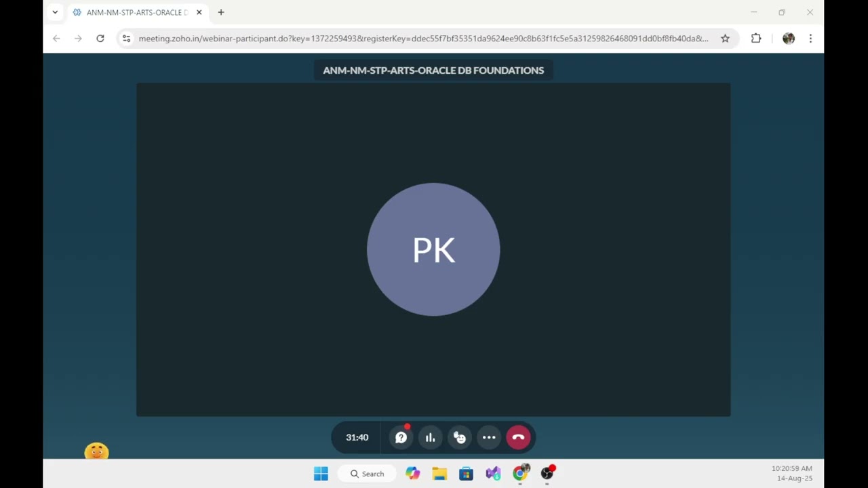The image size is (868, 488).
Task: Close the ANM-NM-STP-ARTS-ORACLE tab
Action: (x=199, y=12)
